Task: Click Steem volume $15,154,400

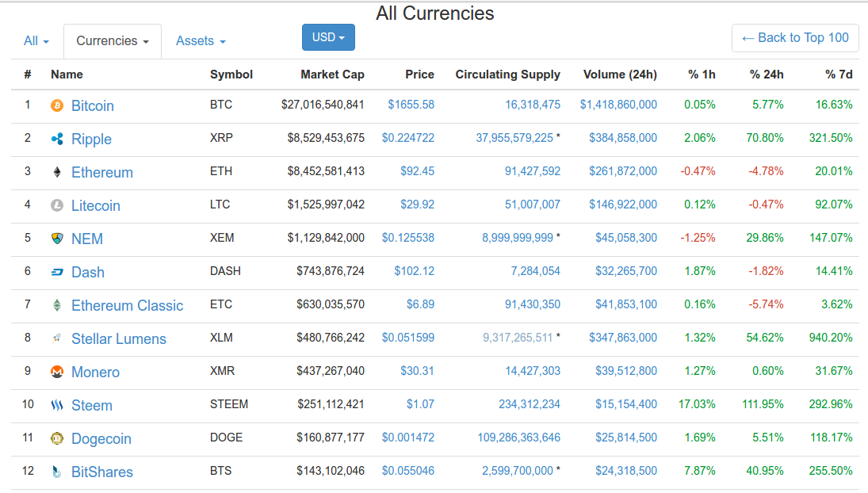Action: coord(626,404)
